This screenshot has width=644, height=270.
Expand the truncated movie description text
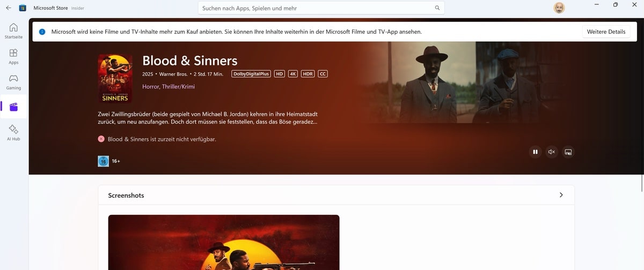point(208,118)
